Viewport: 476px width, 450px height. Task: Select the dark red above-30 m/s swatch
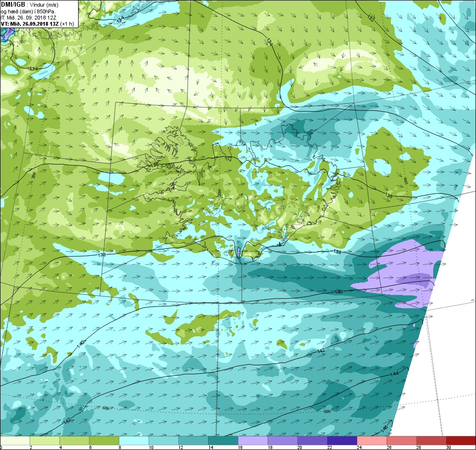click(461, 440)
